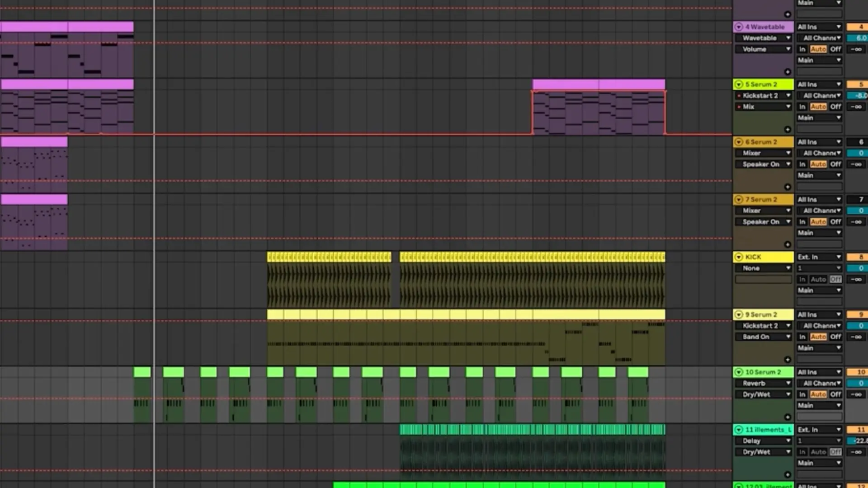Add automation lane on 6 Serum 2 track
The width and height of the screenshot is (868, 488).
coord(788,187)
